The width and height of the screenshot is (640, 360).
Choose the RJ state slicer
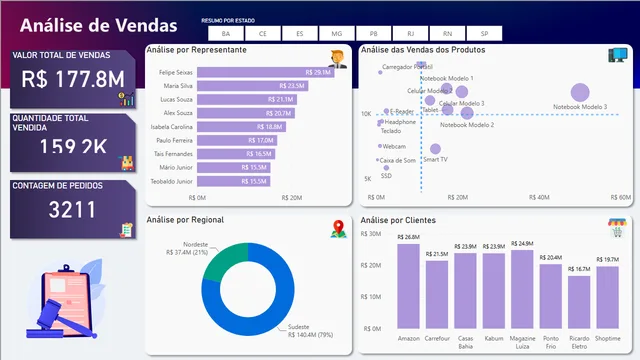[x=411, y=33]
